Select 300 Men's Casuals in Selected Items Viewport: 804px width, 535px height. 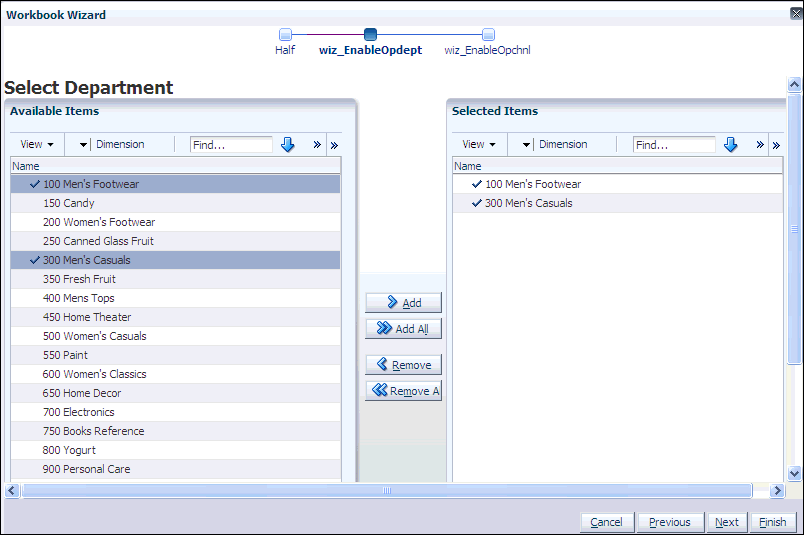point(618,203)
